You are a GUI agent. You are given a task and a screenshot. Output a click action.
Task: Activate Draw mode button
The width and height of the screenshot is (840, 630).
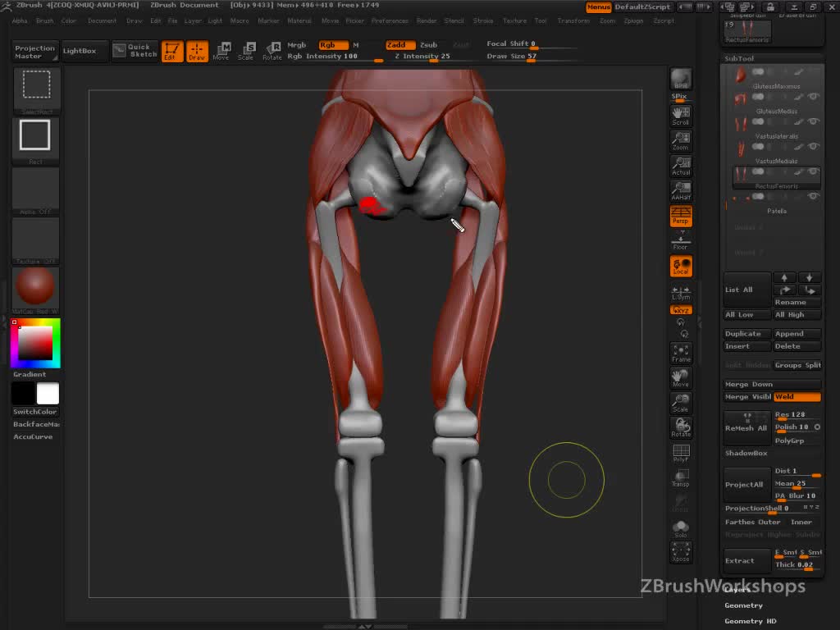click(197, 51)
